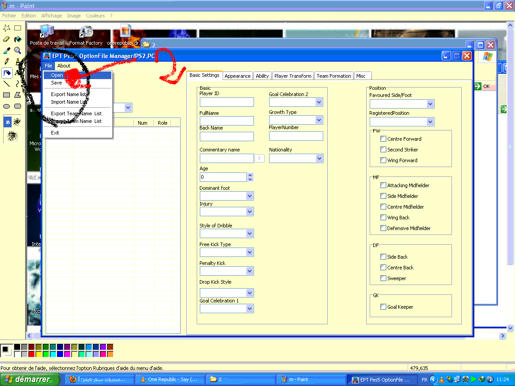Screen dimensions: 515x386
Task: Check the Side Back box
Action: (383, 257)
